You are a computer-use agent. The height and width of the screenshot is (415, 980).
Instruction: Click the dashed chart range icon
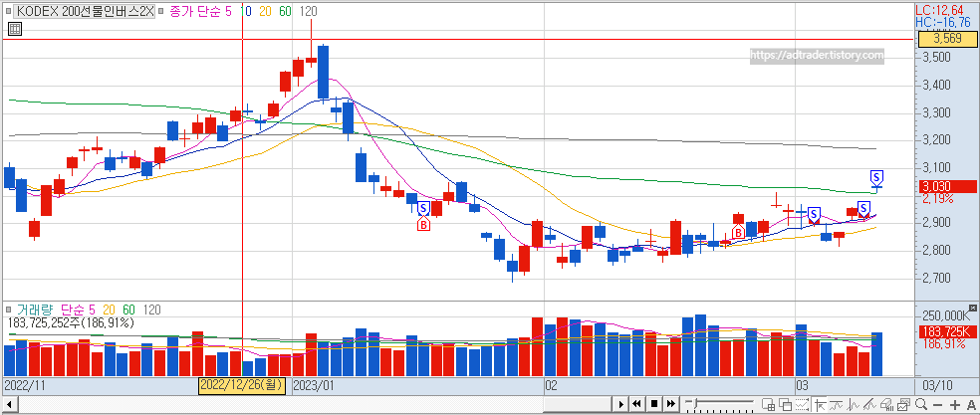802,404
